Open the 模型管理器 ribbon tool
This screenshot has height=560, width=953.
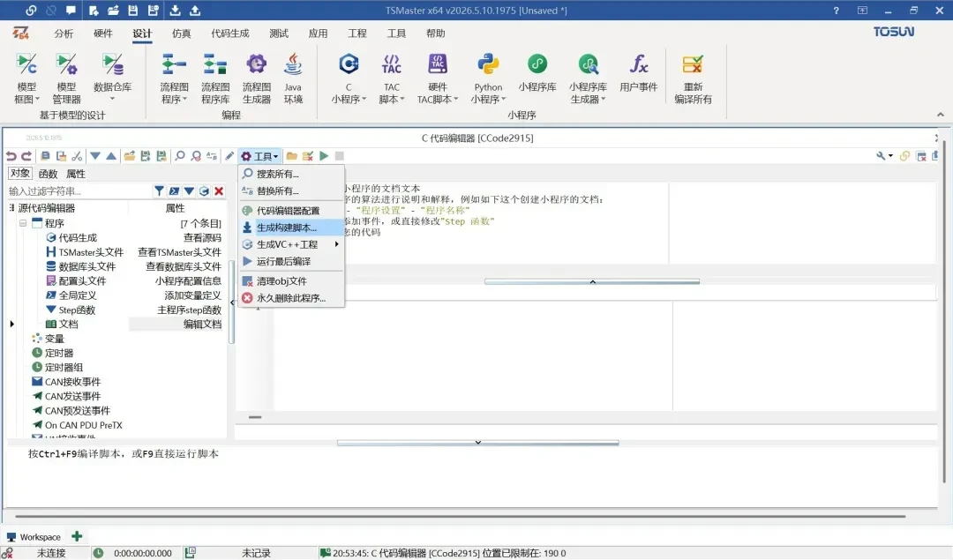pyautogui.click(x=66, y=78)
